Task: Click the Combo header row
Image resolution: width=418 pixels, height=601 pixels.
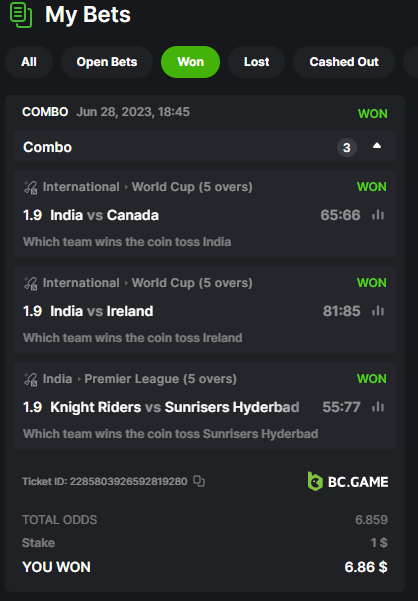Action: [205, 146]
